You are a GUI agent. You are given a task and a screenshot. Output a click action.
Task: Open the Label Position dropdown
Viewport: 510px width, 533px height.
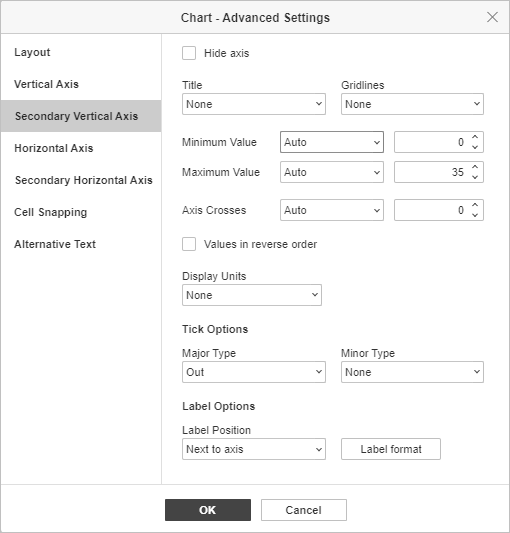(254, 449)
